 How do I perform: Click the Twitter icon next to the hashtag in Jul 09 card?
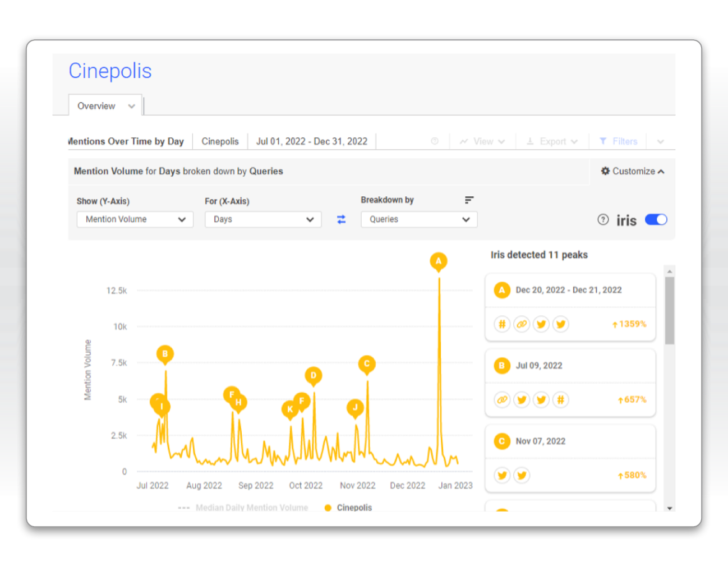tap(541, 399)
